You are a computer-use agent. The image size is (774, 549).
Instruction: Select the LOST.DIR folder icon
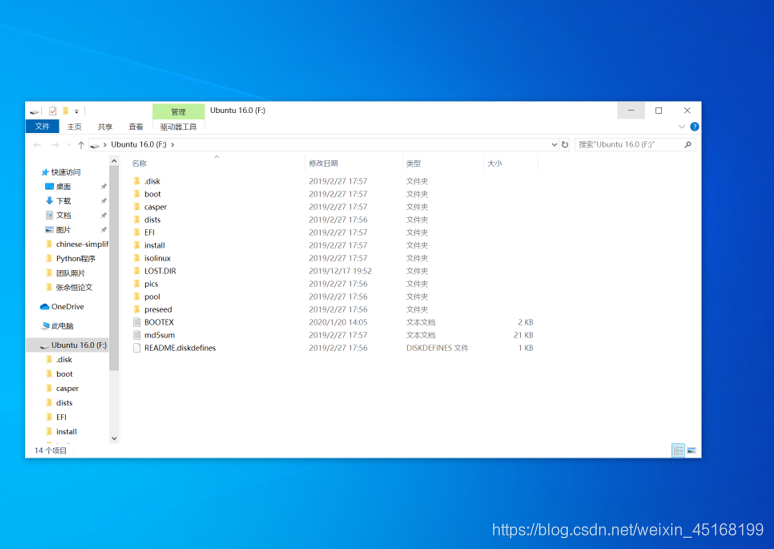click(137, 271)
